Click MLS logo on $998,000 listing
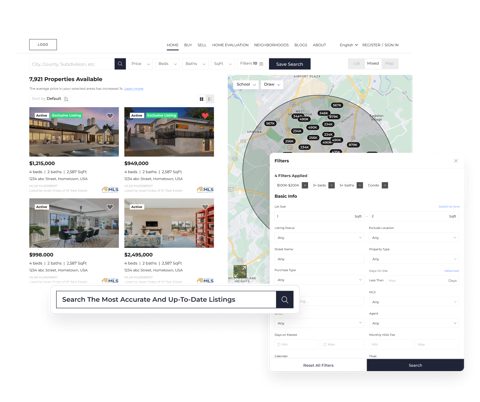The height and width of the screenshot is (402, 480). pyautogui.click(x=110, y=281)
